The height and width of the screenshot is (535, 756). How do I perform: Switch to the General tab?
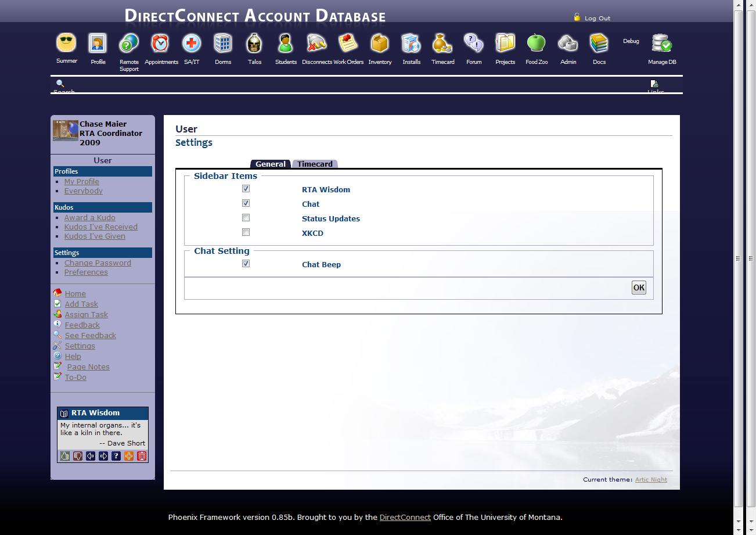pyautogui.click(x=271, y=164)
